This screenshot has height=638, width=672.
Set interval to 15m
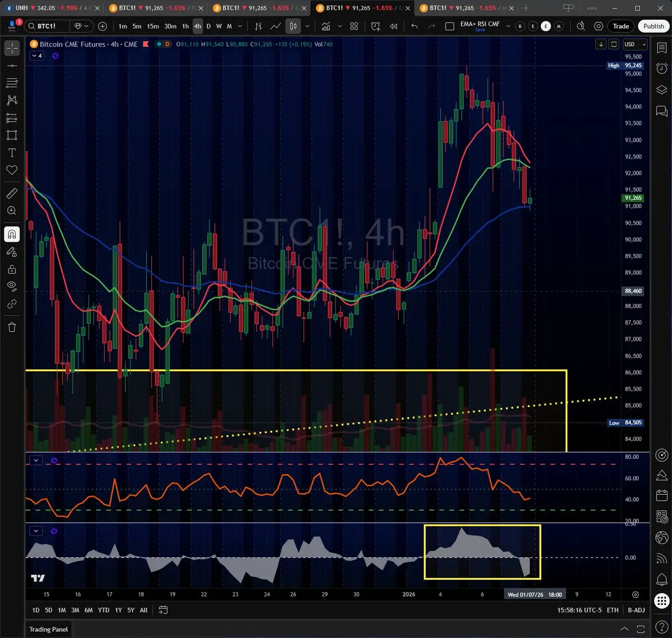click(x=153, y=26)
